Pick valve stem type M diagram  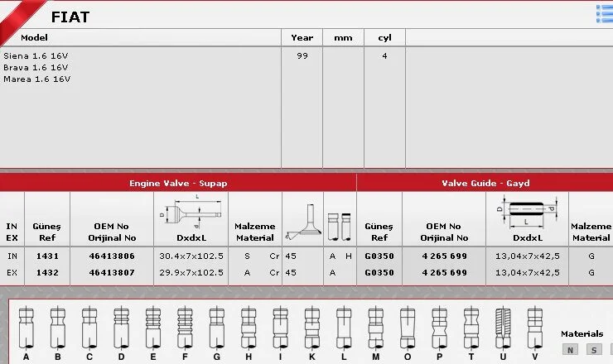tap(375, 328)
